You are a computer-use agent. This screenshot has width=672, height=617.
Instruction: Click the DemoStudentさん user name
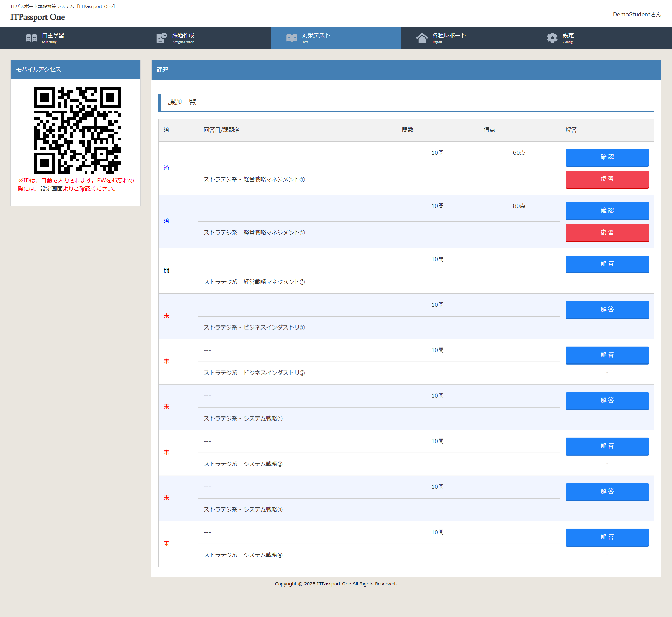pyautogui.click(x=637, y=14)
